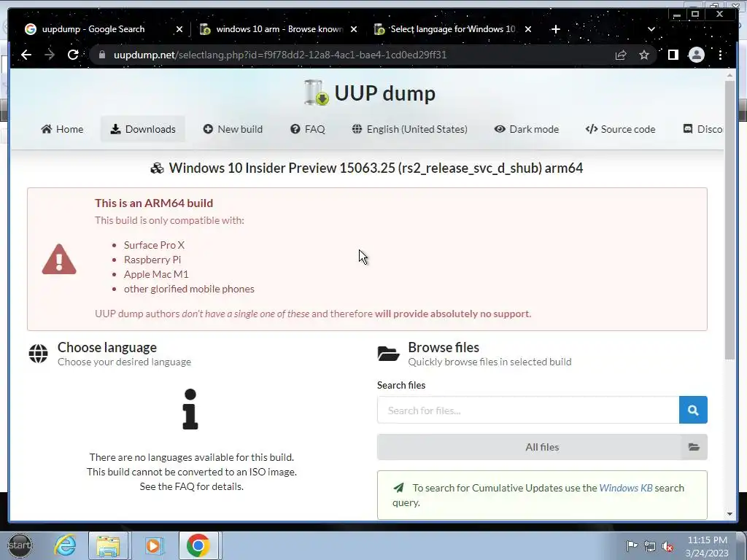The image size is (747, 560).
Task: Click the large info icon under Choose language
Action: (x=190, y=409)
